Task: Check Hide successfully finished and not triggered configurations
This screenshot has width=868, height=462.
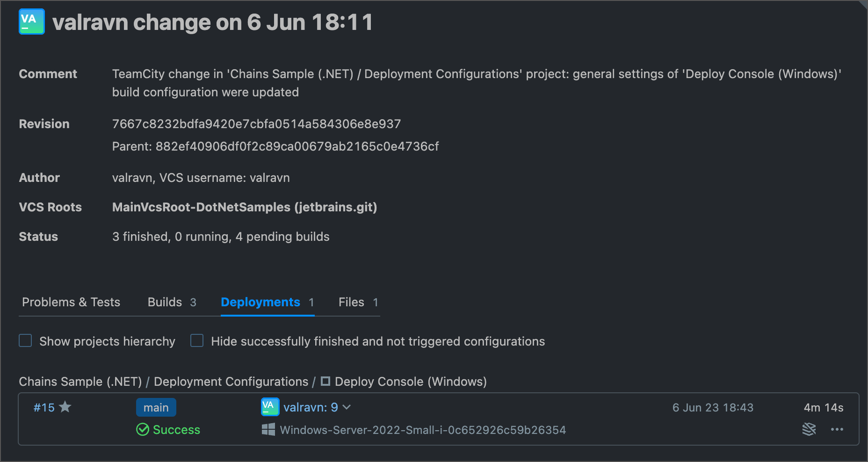Action: pyautogui.click(x=197, y=341)
